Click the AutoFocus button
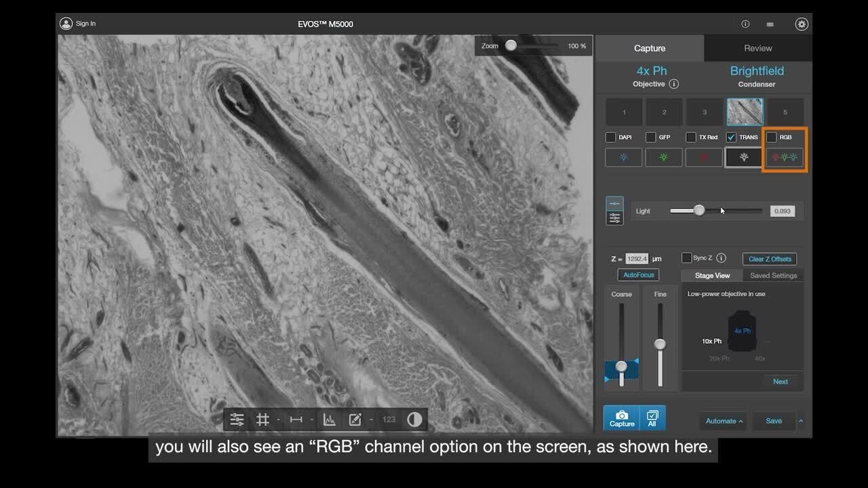This screenshot has width=868, height=488. (x=638, y=275)
